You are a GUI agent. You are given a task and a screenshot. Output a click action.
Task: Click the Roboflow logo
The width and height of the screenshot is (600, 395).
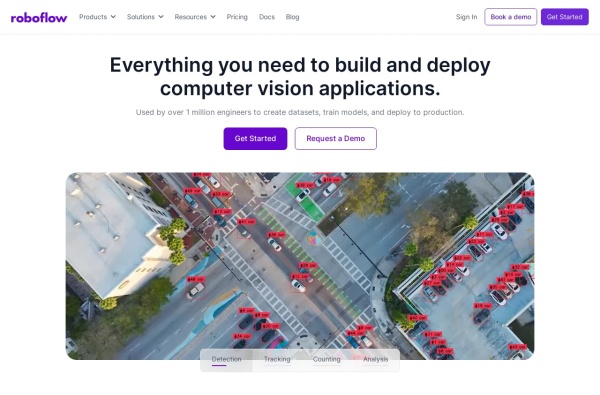point(39,18)
